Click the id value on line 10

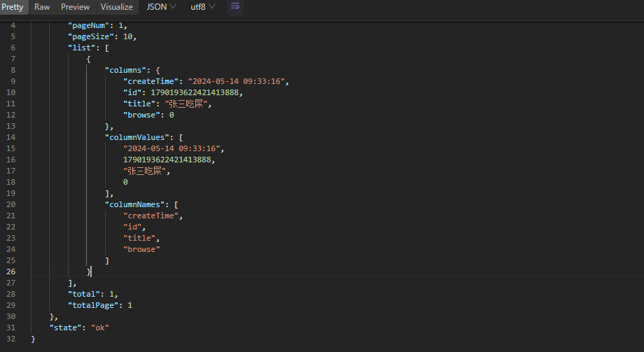click(195, 92)
